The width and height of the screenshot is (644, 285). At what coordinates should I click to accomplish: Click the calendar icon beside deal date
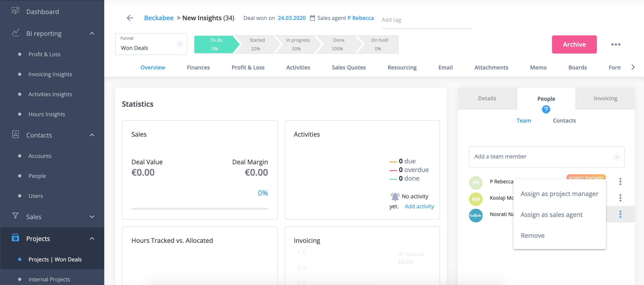click(x=312, y=18)
